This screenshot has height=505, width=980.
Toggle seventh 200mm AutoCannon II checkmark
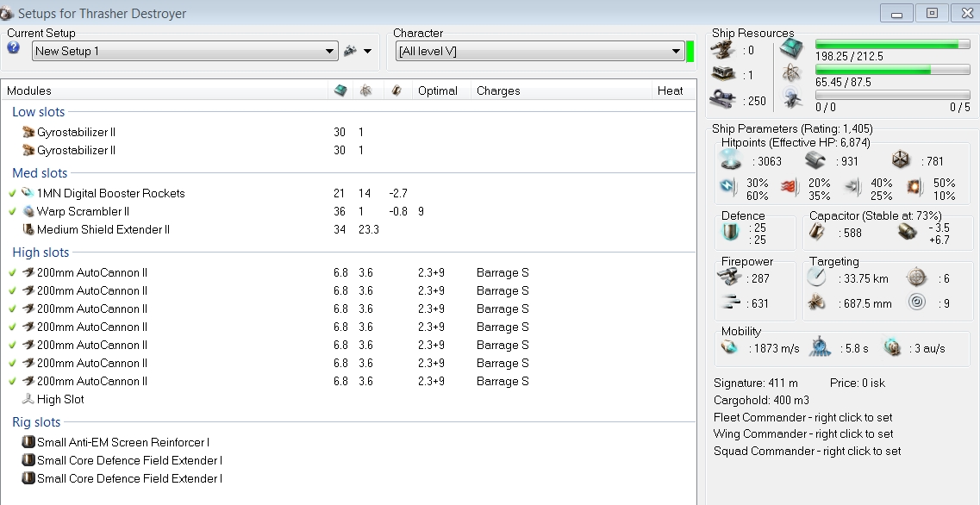point(12,381)
